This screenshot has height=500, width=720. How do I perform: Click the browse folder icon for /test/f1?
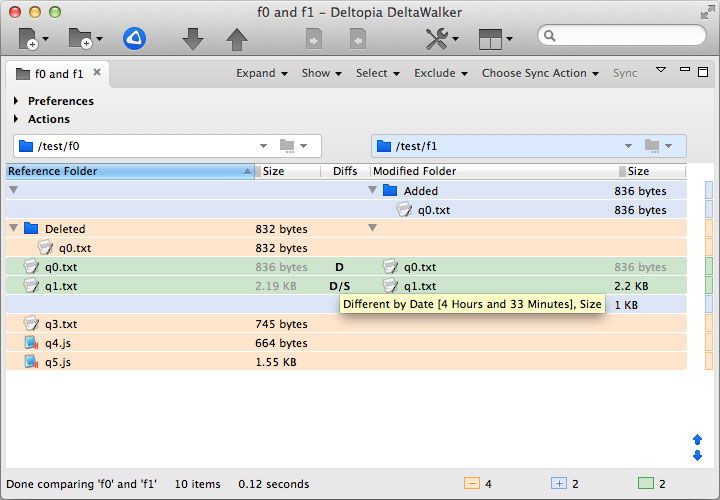point(652,146)
